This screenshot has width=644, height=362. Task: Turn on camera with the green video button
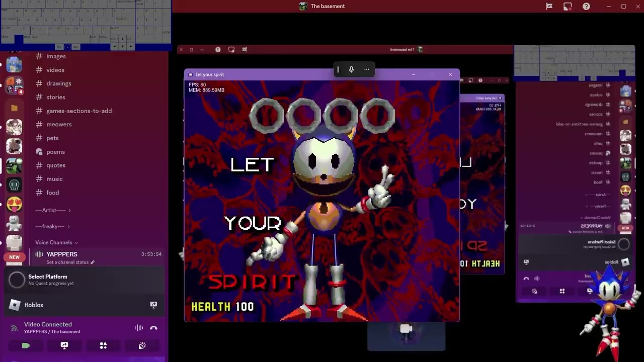tap(26, 345)
